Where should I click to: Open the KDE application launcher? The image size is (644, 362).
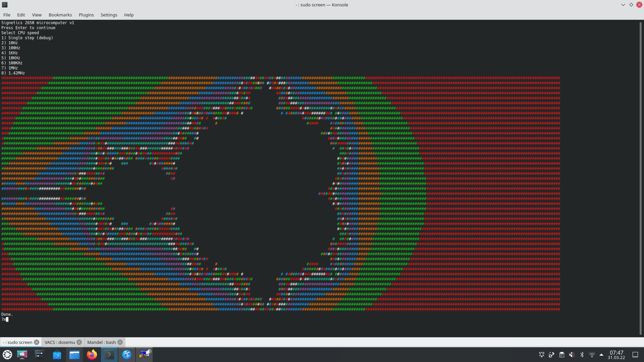point(7,354)
